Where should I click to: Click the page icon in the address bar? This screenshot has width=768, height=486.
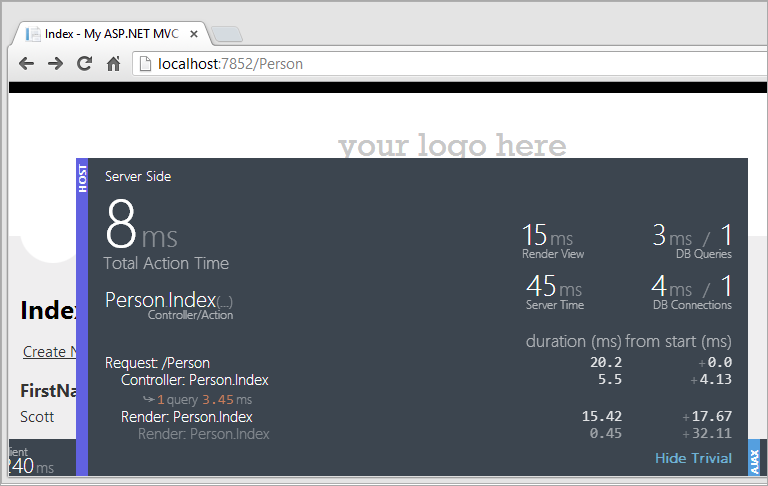coord(145,64)
